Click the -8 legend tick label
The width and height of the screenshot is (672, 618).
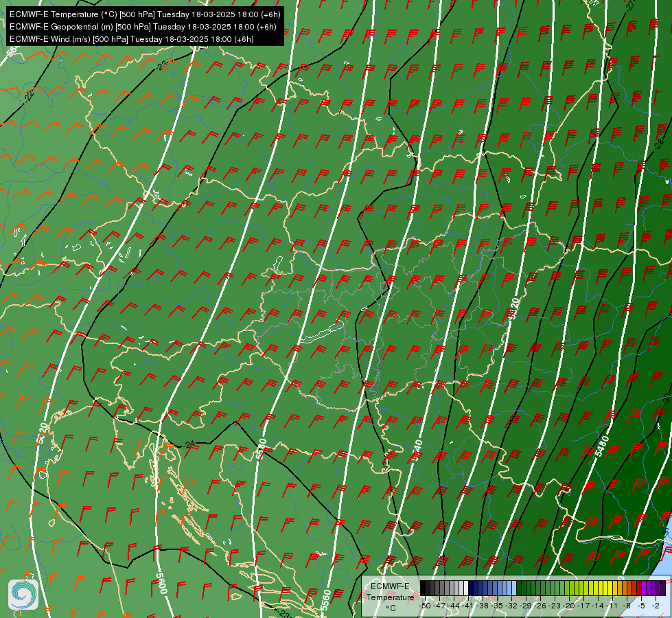627,606
